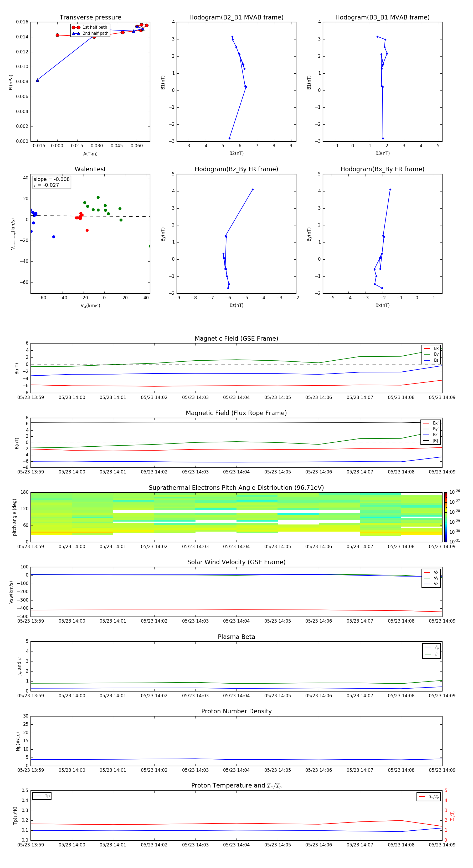
Task: Click the 'Pt(nPa)' y-axis label
Action: pyautogui.click(x=11, y=82)
